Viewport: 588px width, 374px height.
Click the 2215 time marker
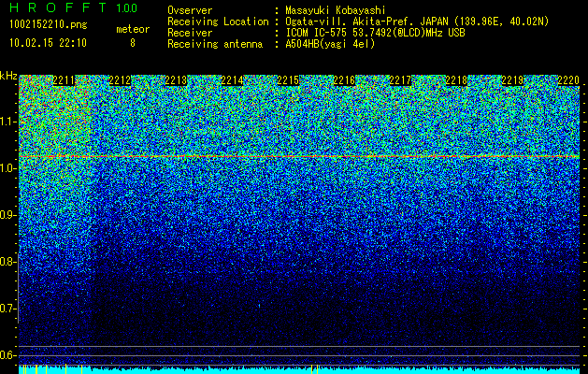click(288, 80)
